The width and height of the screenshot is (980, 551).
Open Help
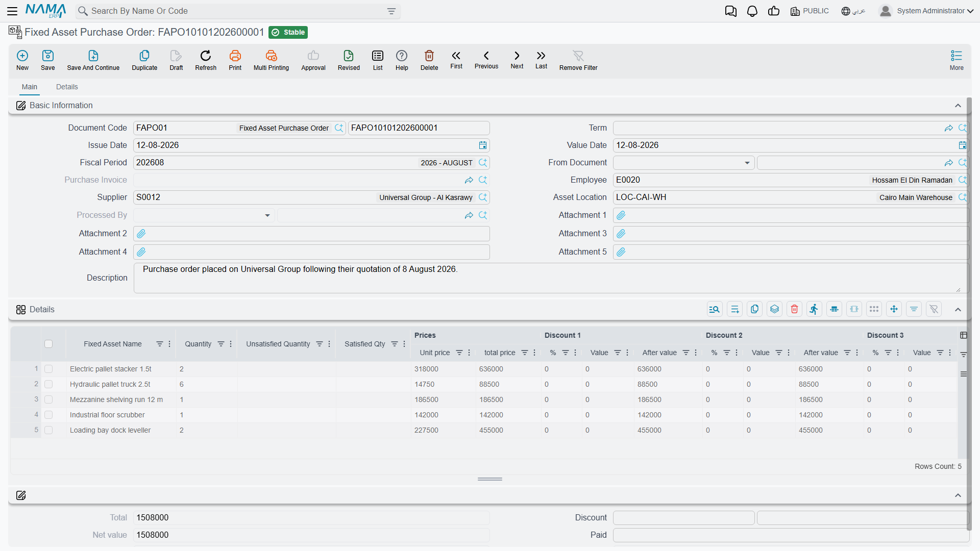point(402,60)
